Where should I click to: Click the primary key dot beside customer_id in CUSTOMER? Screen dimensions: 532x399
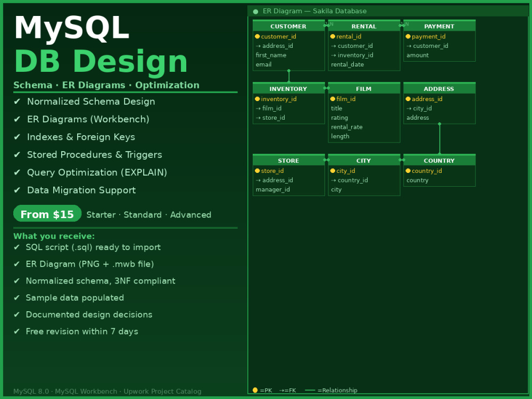[x=257, y=37]
